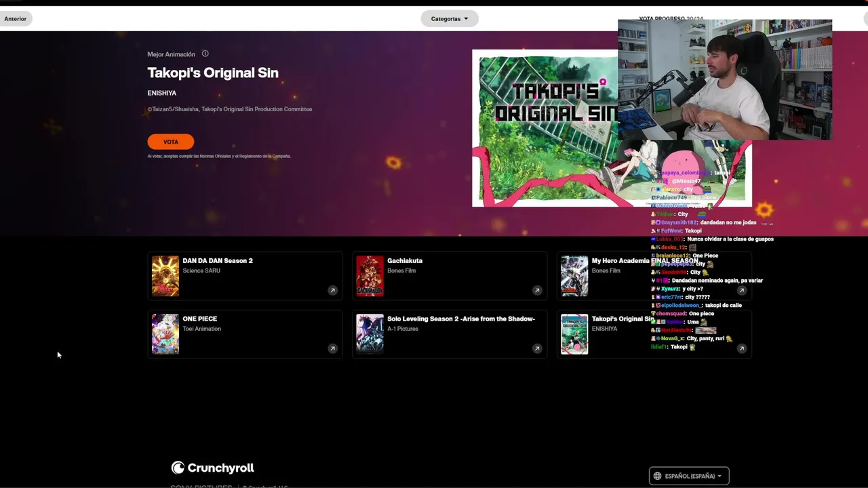The height and width of the screenshot is (488, 868).
Task: Click the info icon beside Mejor Animación
Action: [x=205, y=54]
